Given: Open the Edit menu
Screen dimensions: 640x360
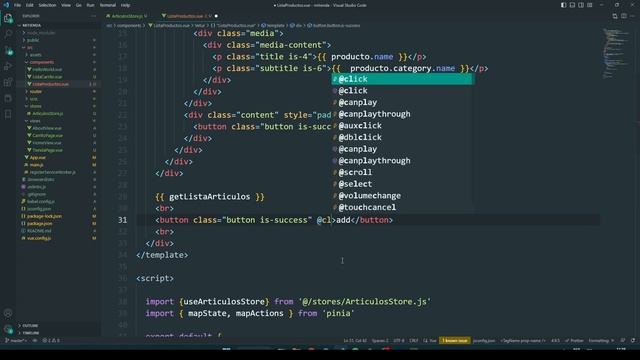Looking at the screenshot, I should coord(30,5).
